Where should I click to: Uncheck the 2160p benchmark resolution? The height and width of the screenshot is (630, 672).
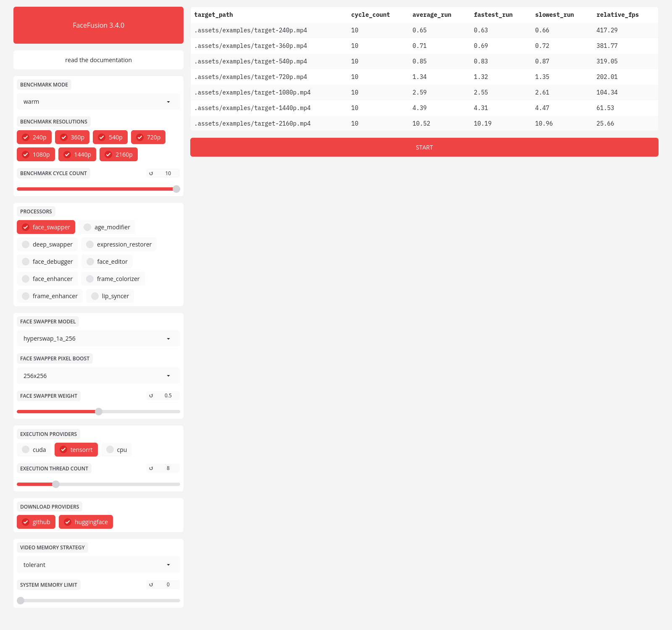(118, 155)
